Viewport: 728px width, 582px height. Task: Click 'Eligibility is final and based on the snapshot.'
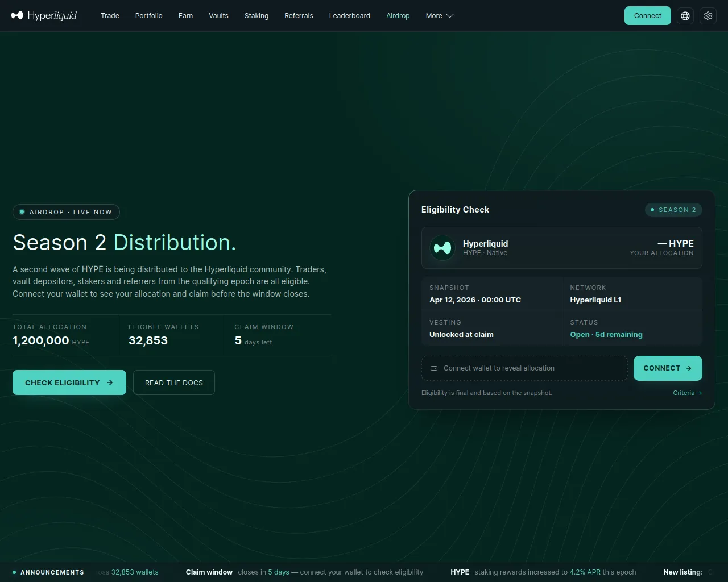coord(487,393)
